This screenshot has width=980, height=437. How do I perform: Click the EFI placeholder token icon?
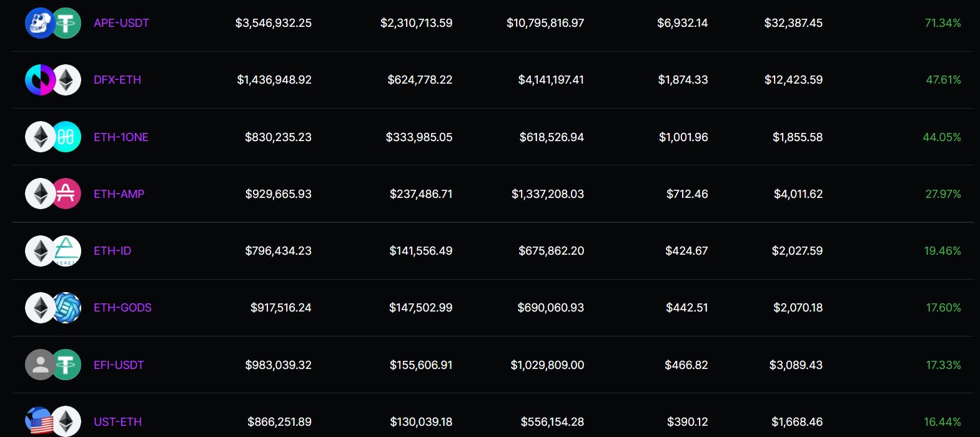click(x=39, y=365)
